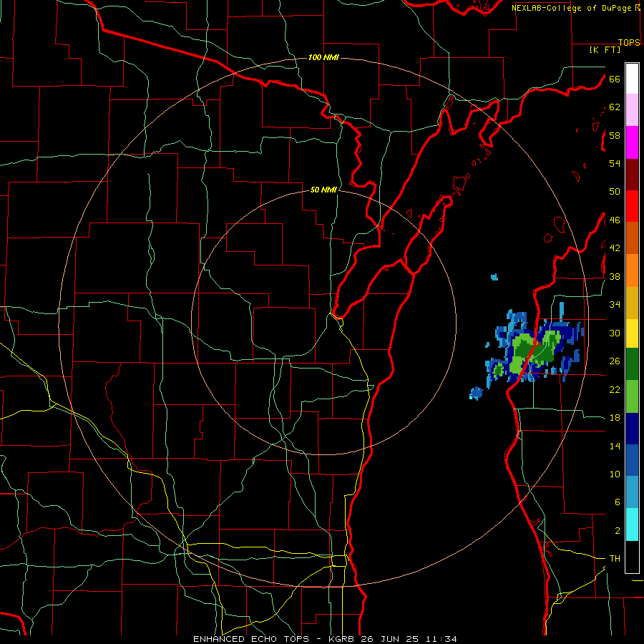
Task: Click the legend value 34
Action: tap(615, 304)
